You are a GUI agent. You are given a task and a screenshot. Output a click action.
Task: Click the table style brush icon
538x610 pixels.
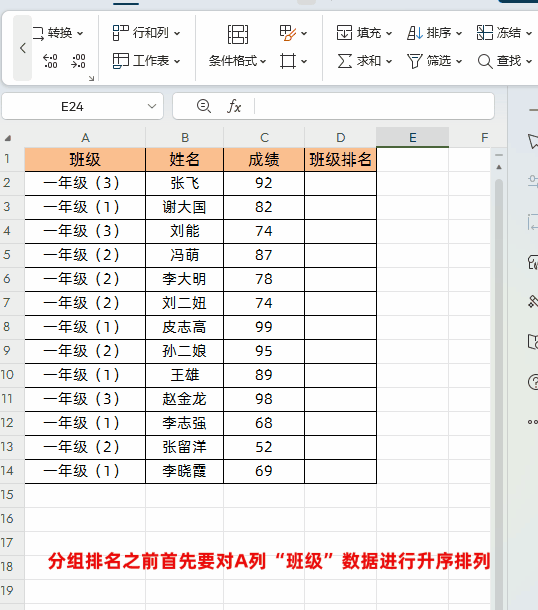pos(288,33)
